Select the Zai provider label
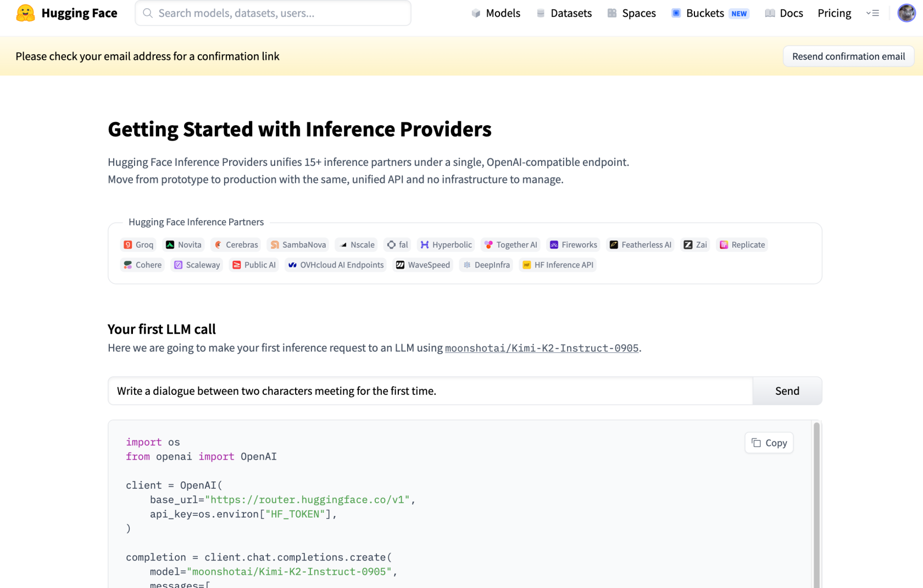 coord(702,245)
